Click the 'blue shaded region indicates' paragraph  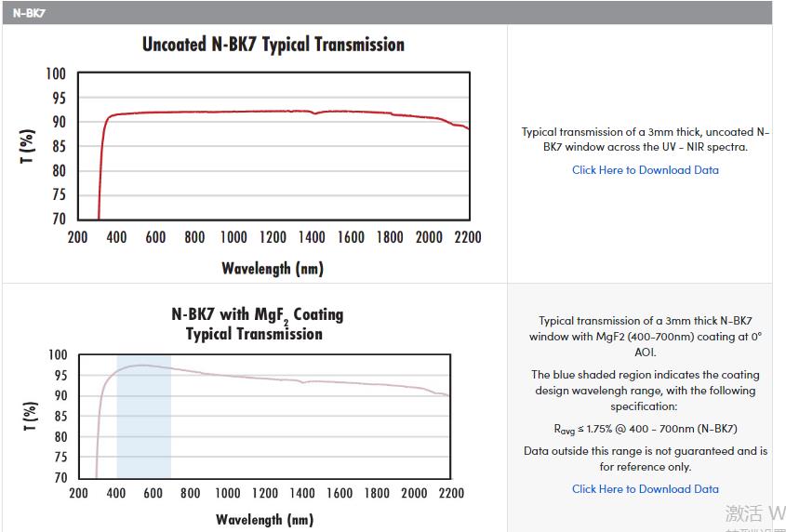click(645, 391)
